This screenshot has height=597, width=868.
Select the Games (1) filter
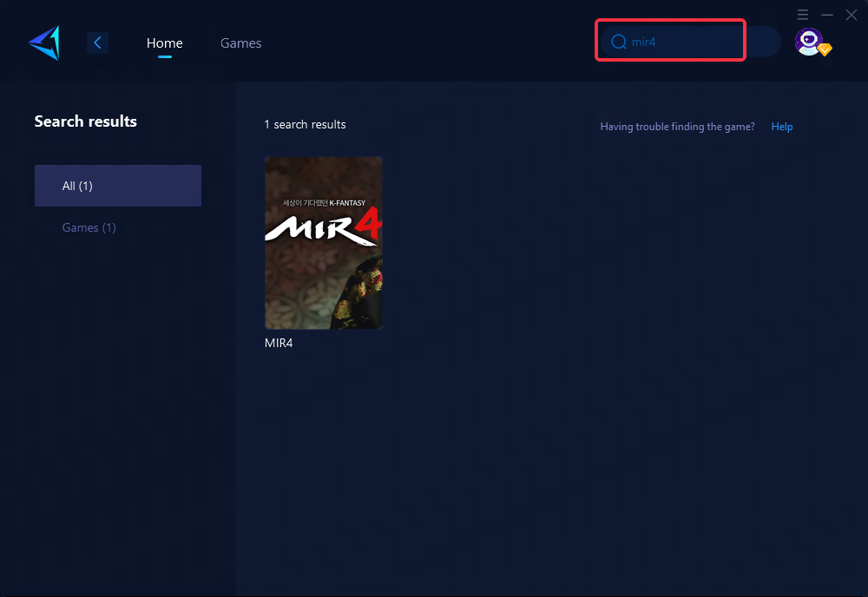click(89, 227)
